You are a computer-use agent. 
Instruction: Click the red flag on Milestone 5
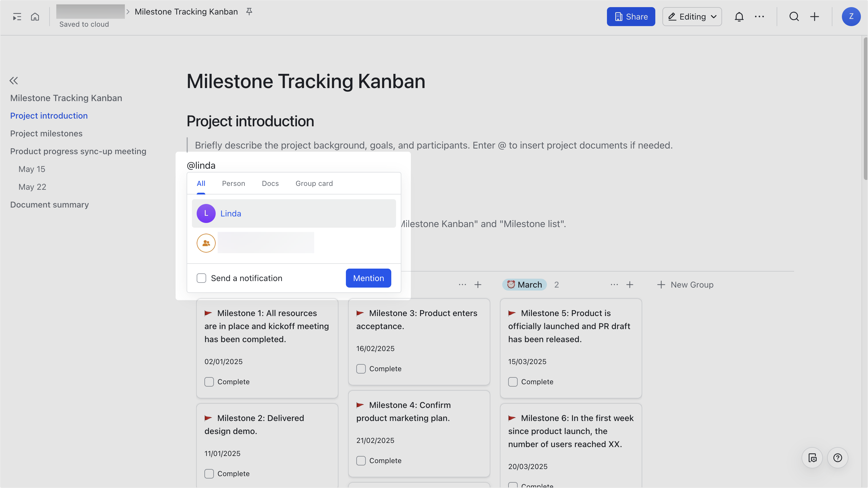[x=512, y=313]
